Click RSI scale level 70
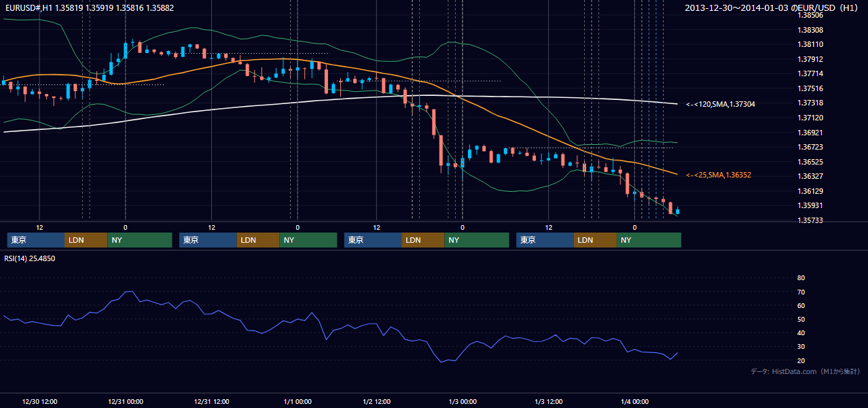The width and height of the screenshot is (868, 408). 801,292
